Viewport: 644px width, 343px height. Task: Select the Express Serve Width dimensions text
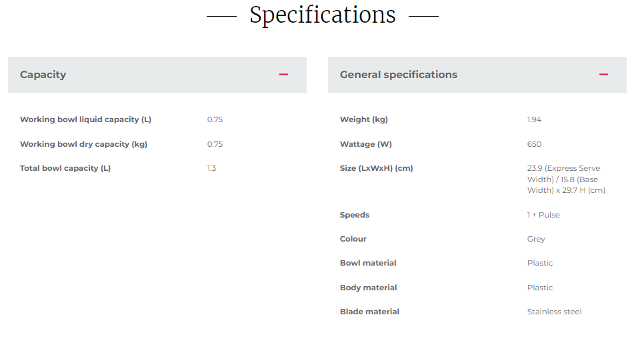pyautogui.click(x=567, y=180)
